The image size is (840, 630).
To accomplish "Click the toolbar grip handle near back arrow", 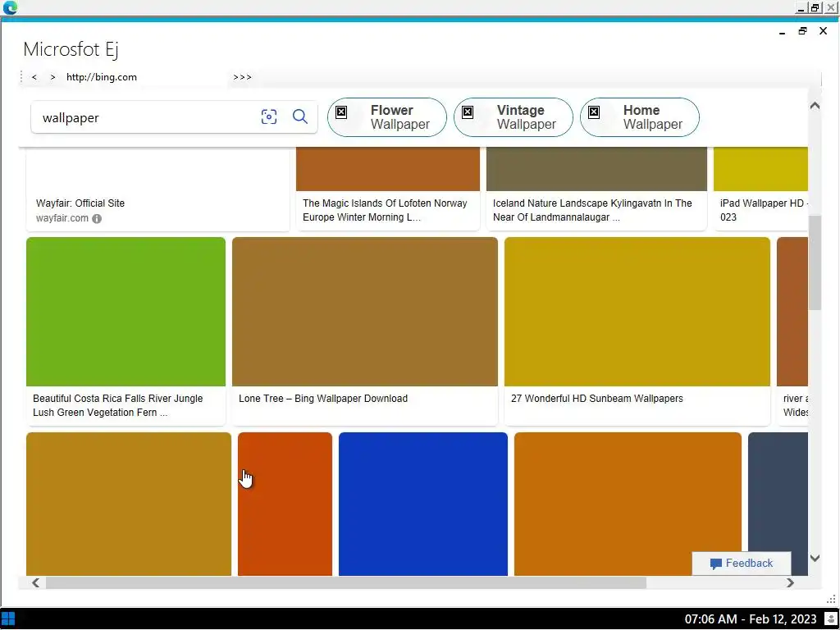I will [x=21, y=77].
